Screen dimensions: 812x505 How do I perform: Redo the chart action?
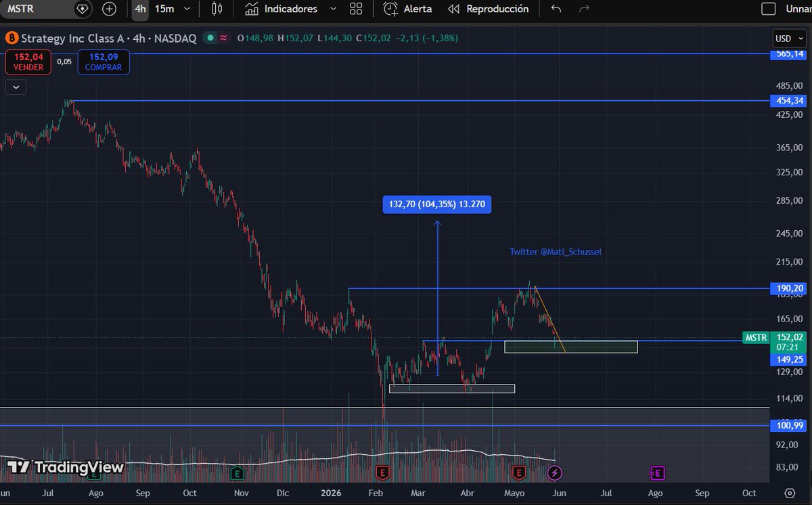tap(585, 9)
